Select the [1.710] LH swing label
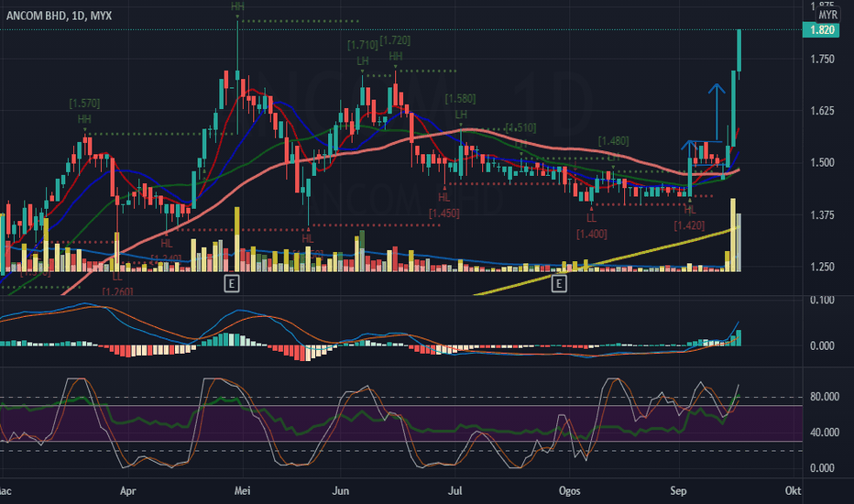This screenshot has height=504, width=854. point(363,53)
